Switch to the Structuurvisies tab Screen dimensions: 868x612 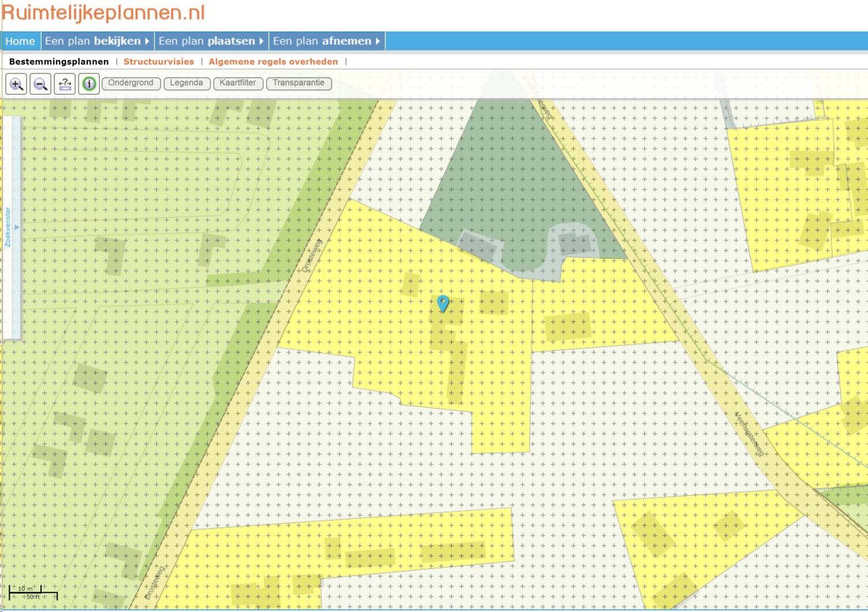159,61
